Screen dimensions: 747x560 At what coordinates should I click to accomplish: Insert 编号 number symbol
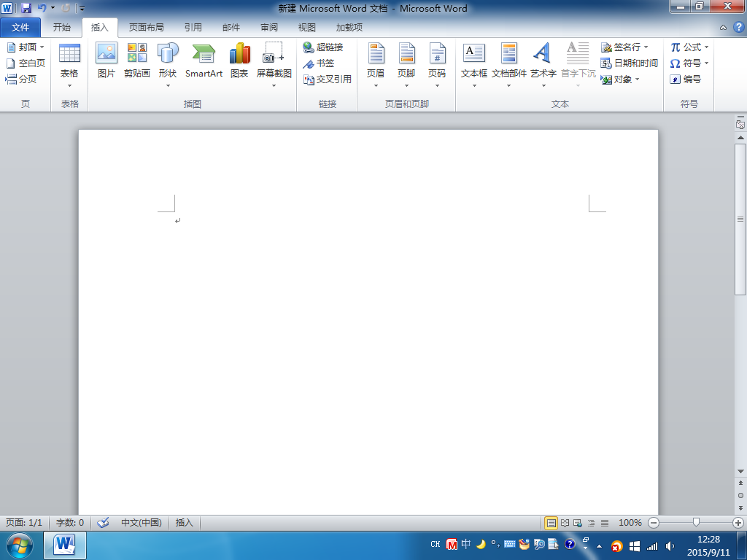point(685,79)
